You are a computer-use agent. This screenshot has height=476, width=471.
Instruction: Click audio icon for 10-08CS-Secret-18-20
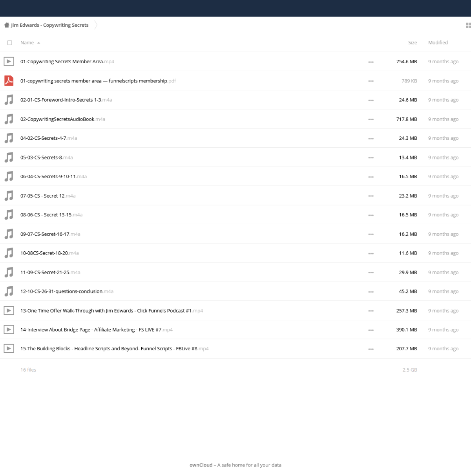click(9, 253)
